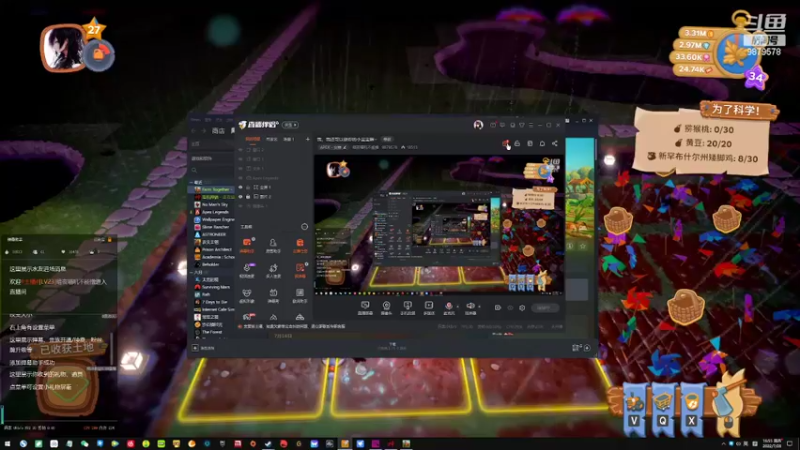This screenshot has height=450, width=800.
Task: Open person-with-star tool in toolbox
Action: tap(273, 270)
